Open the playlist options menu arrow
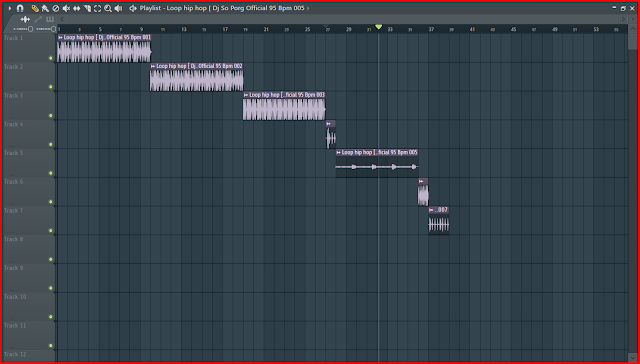640x364 pixels. coord(10,8)
